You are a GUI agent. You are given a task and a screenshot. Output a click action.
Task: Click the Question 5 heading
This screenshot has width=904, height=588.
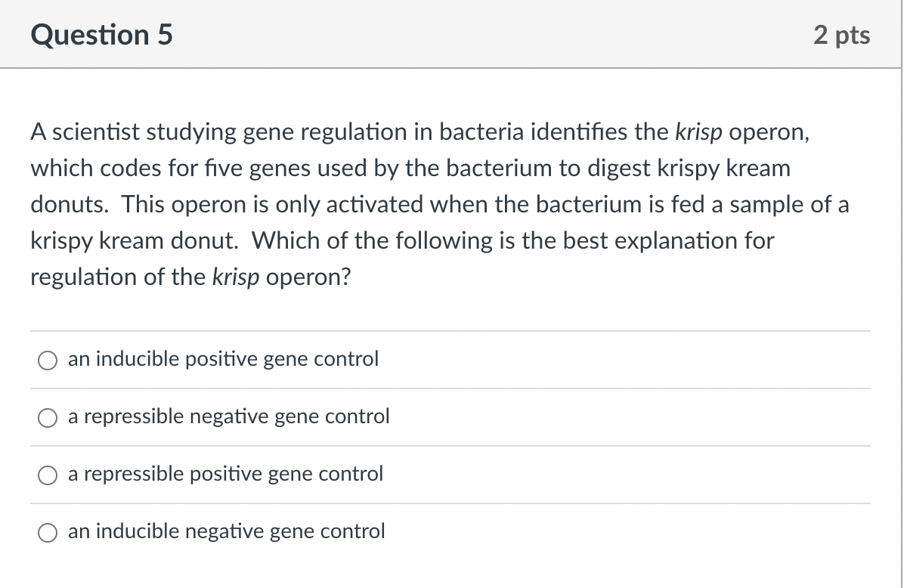101,34
